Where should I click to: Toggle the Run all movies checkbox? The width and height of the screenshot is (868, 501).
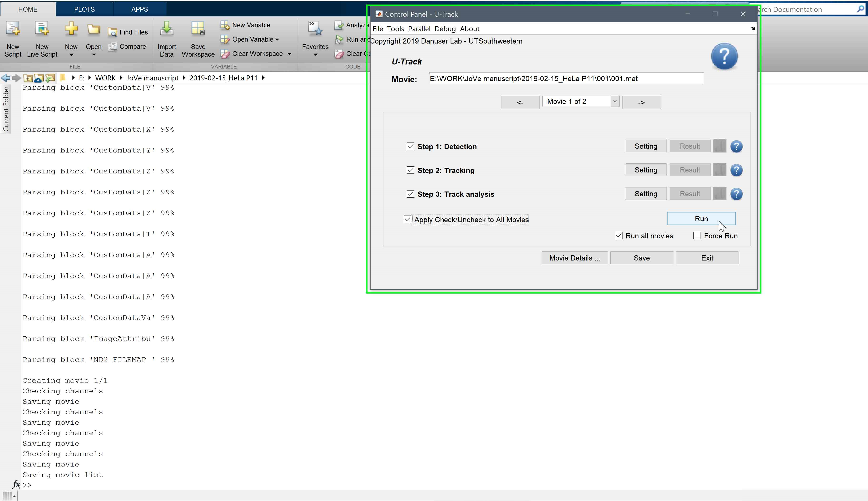click(618, 236)
